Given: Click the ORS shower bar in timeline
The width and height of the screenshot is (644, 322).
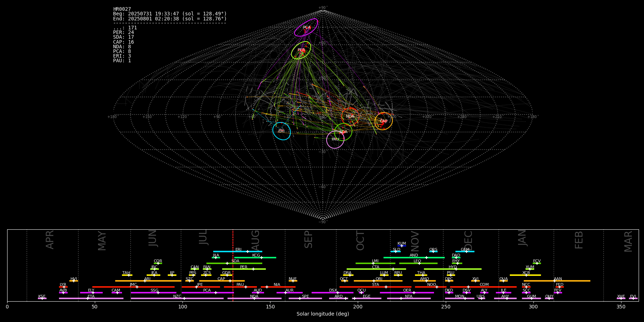Looking at the screenshot, I should [433, 252].
